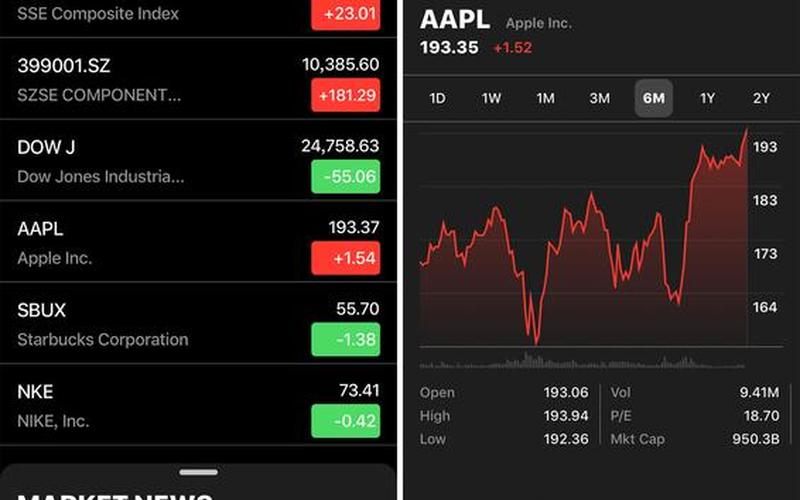Switch chart range to 1D
This screenshot has width=800, height=500.
pyautogui.click(x=437, y=98)
